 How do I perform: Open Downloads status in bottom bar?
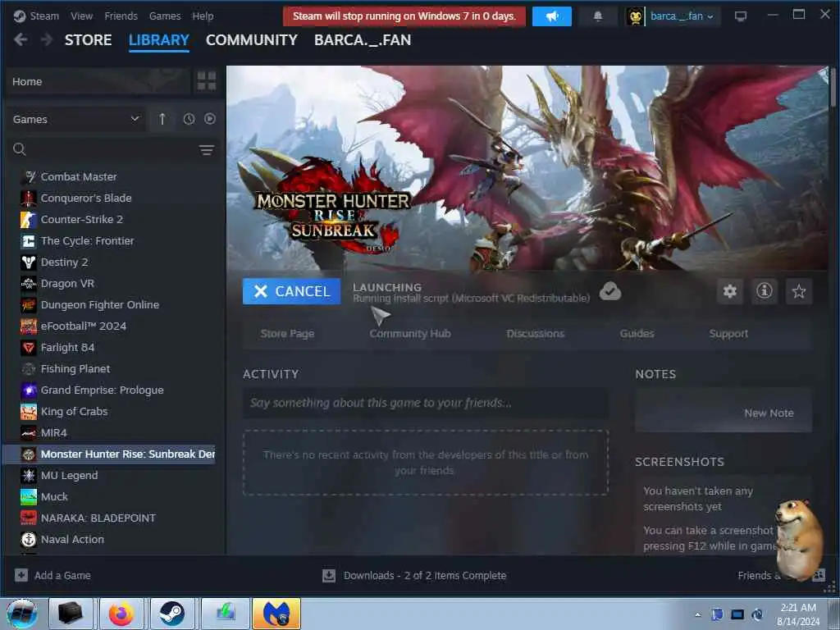coord(414,575)
